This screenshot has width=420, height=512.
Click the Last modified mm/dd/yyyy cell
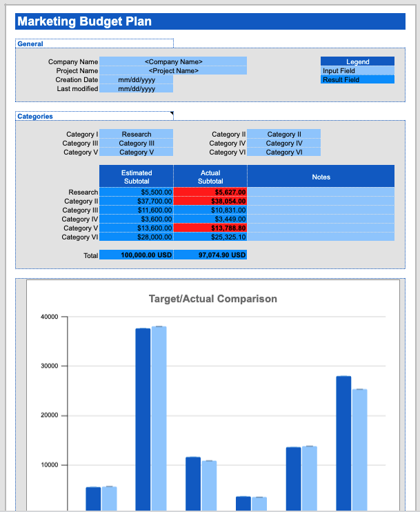[x=137, y=88]
